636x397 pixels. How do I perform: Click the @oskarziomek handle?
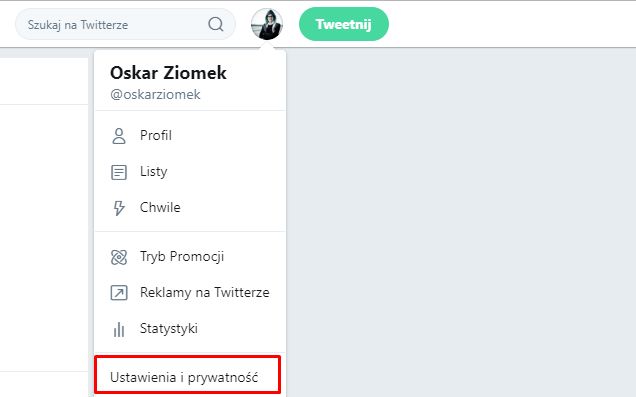[x=155, y=94]
